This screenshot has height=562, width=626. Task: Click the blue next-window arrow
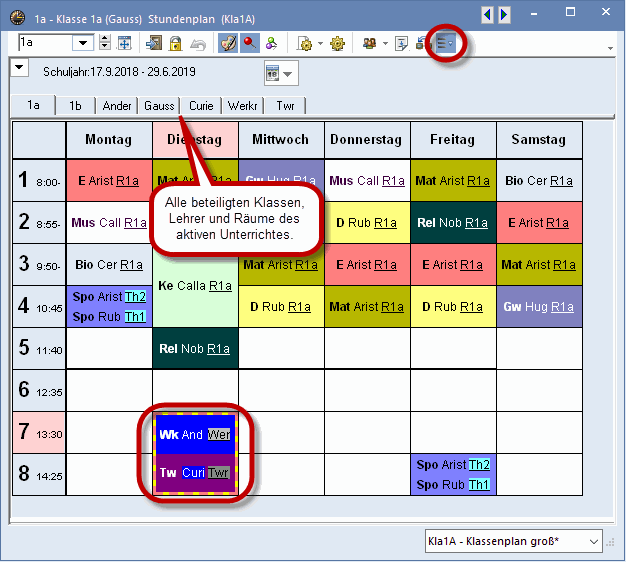[504, 15]
